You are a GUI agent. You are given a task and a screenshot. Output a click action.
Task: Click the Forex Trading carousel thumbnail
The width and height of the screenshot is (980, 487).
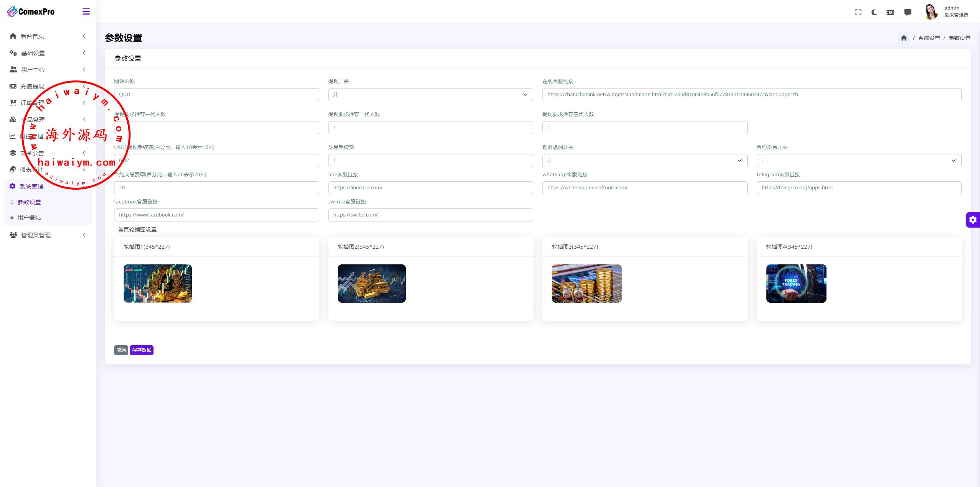click(x=796, y=284)
